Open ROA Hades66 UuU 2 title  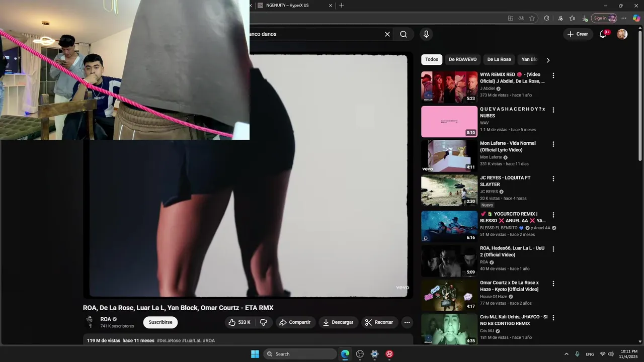(x=512, y=251)
